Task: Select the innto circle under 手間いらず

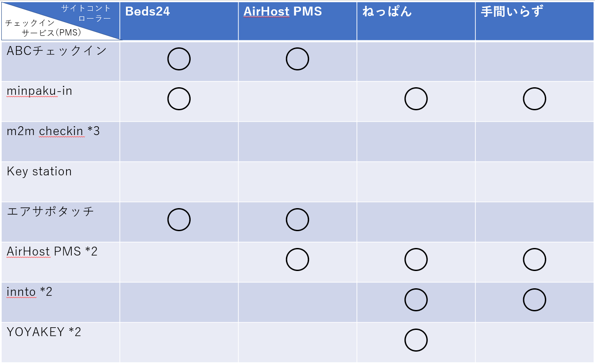Action: point(534,300)
